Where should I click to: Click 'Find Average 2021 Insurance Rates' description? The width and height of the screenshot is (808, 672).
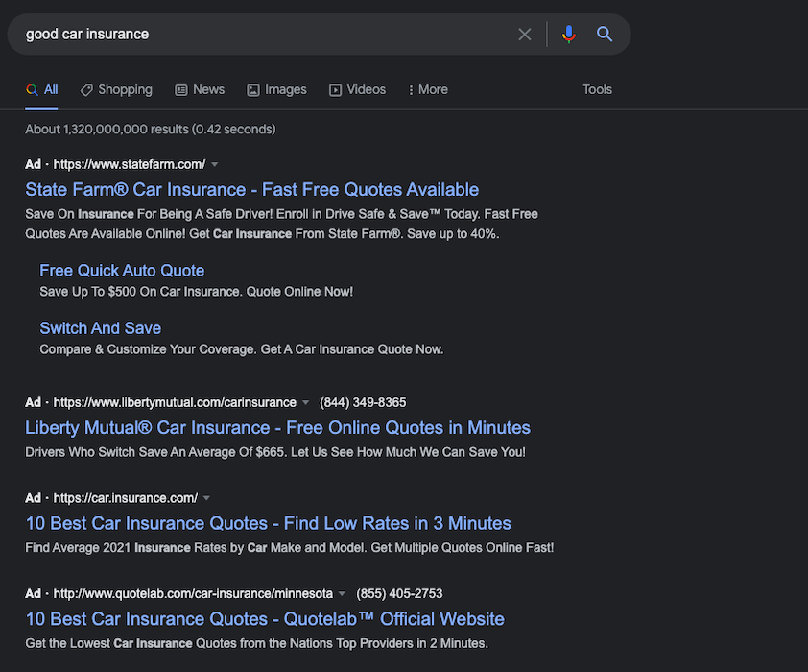coord(290,548)
